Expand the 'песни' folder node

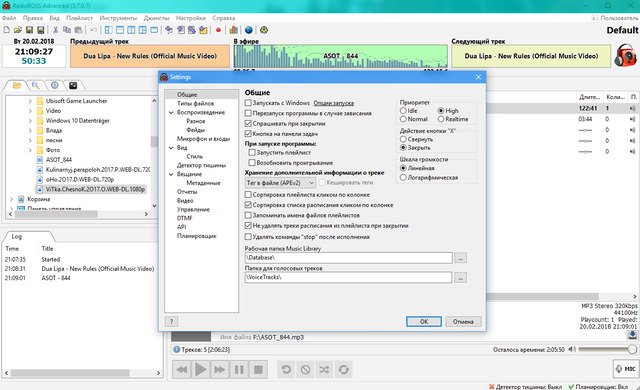click(30, 140)
